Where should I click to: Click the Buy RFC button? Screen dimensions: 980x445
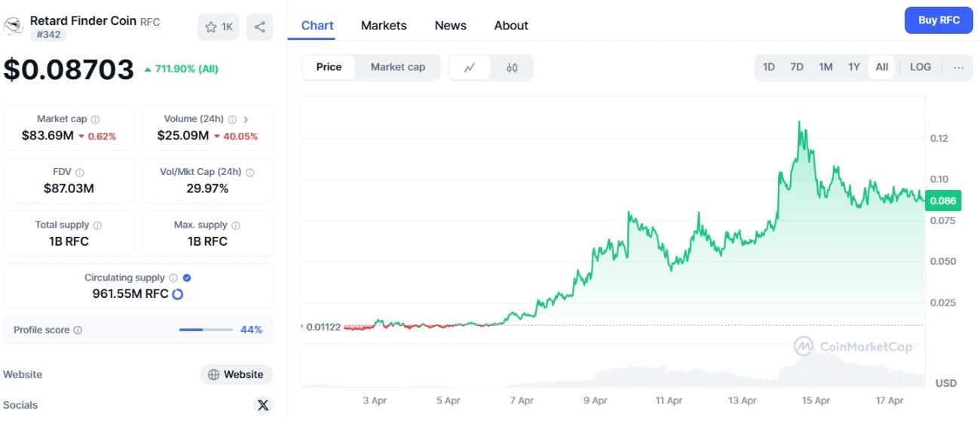[x=939, y=20]
